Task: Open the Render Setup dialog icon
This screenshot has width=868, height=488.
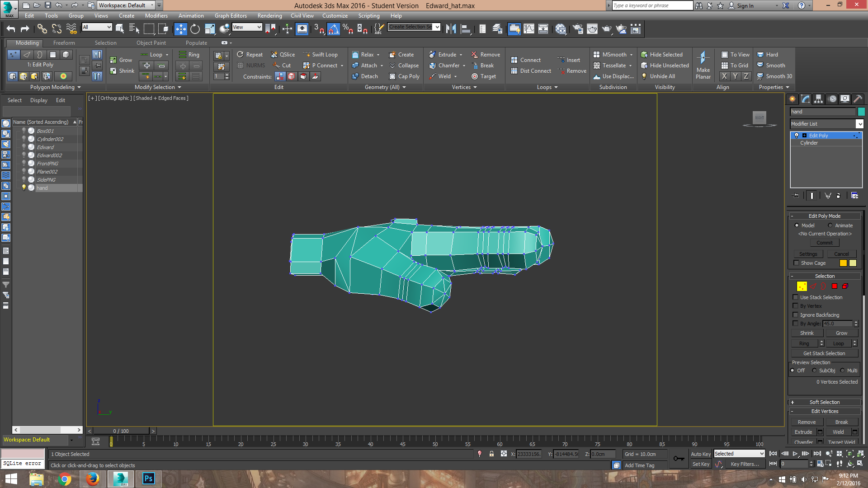Action: pos(578,29)
